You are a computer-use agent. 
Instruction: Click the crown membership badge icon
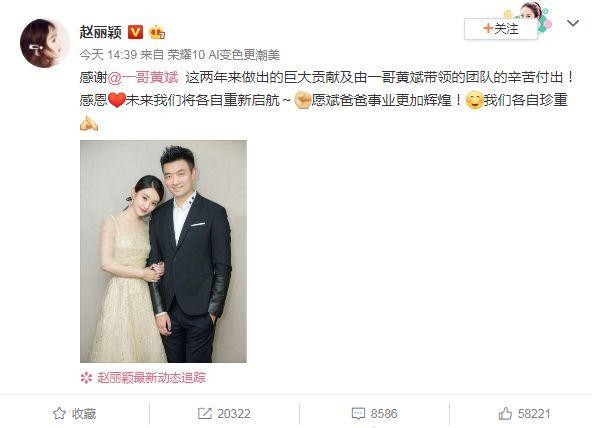coord(157,32)
